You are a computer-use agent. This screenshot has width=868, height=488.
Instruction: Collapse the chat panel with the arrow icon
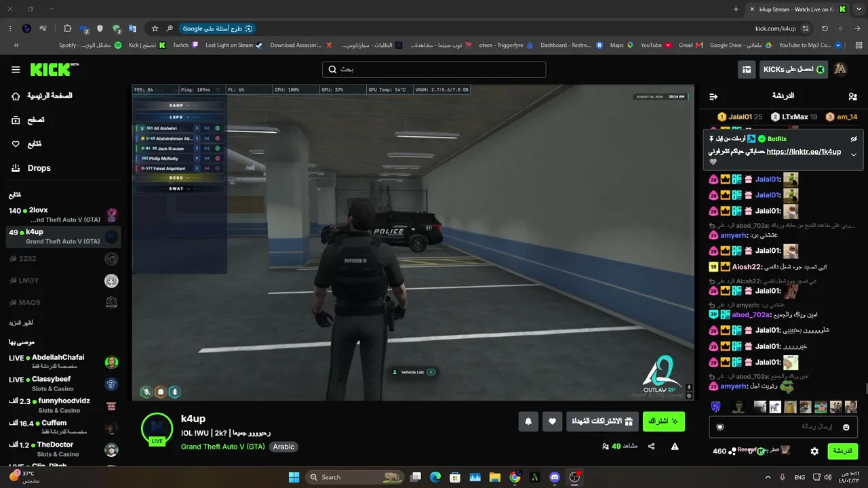coord(713,96)
